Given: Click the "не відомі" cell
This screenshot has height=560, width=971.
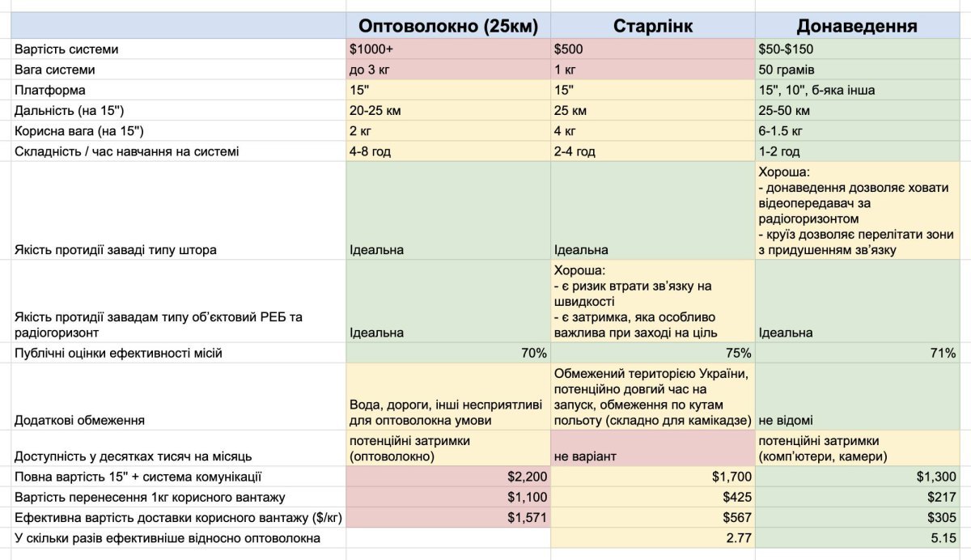Looking at the screenshot, I should 863,420.
